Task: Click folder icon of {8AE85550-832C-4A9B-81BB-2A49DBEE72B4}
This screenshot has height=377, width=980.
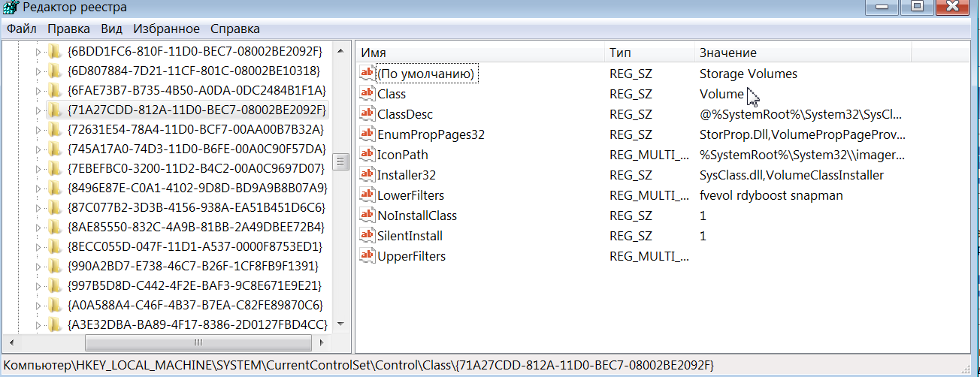Action: pos(55,227)
